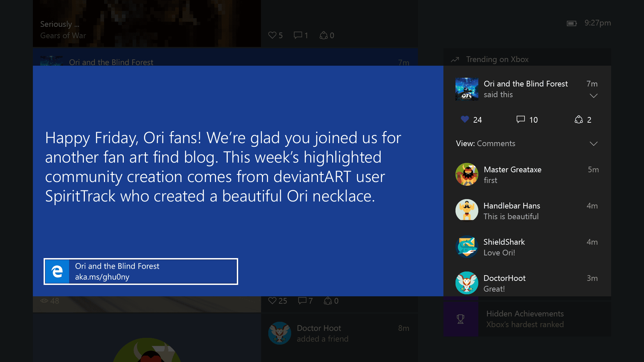Open Doctor Hoot added a friend activity
Image resolution: width=644 pixels, height=362 pixels.
[x=339, y=334]
